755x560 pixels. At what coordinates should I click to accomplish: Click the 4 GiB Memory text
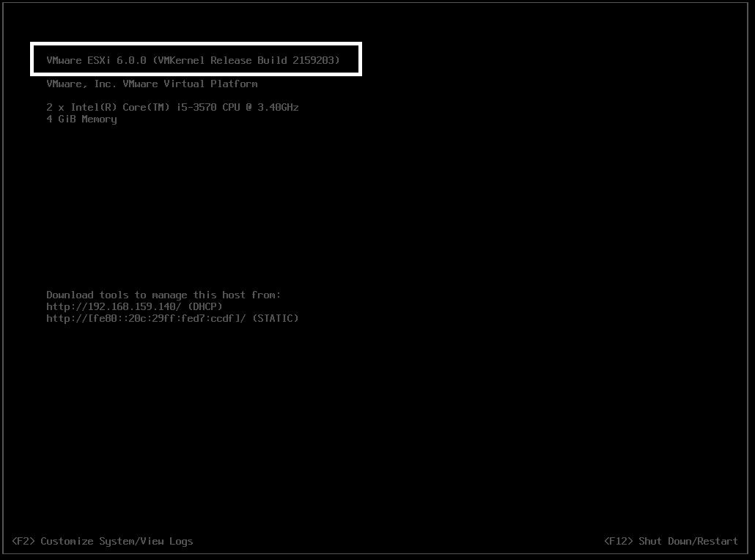[x=81, y=119]
